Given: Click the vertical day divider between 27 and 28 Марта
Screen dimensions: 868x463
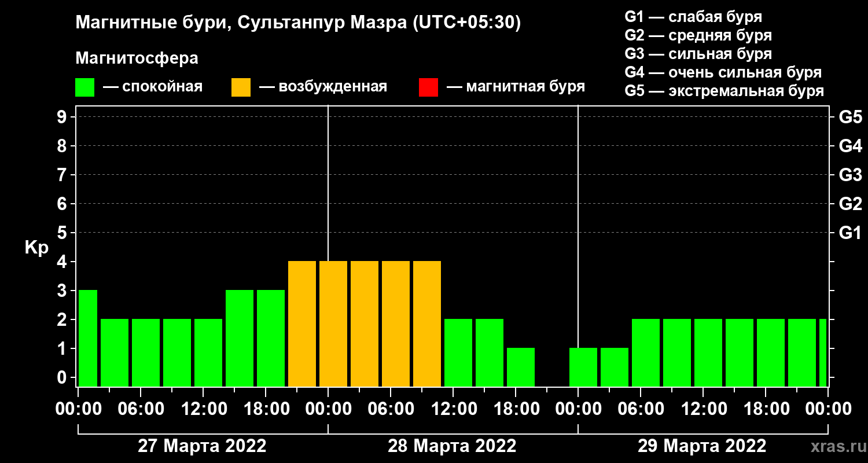Looking at the screenshot, I should (328, 183).
